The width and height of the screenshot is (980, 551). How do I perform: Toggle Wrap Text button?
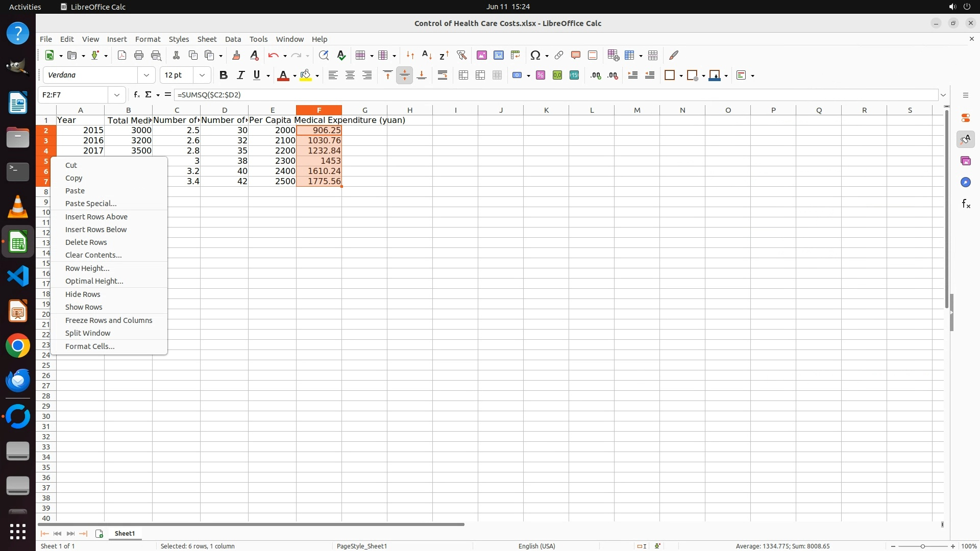(443, 75)
